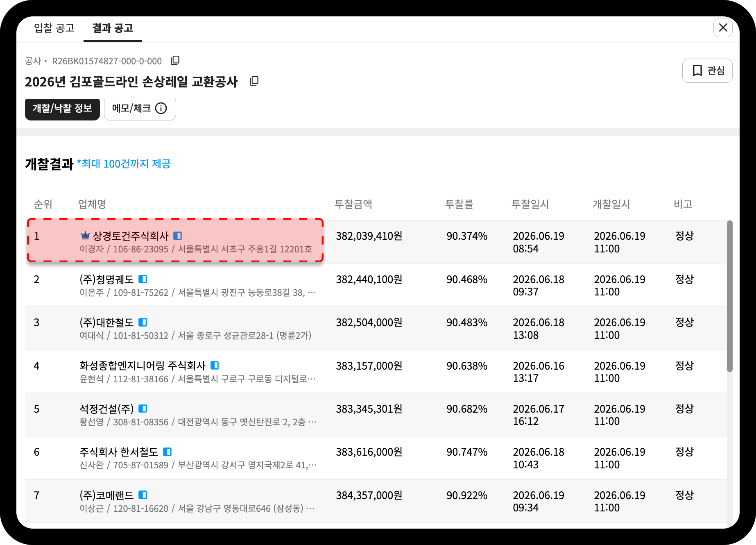Click bid rate 90.682%
The width and height of the screenshot is (756, 545).
pyautogui.click(x=467, y=409)
